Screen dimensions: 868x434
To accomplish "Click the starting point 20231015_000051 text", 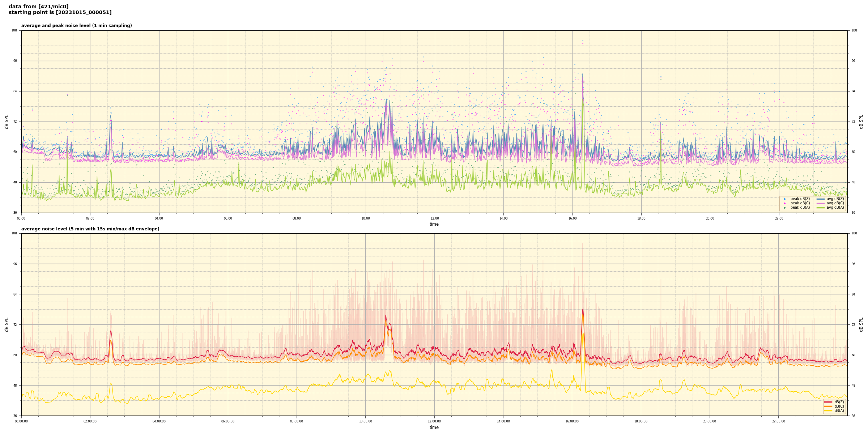I will (x=60, y=13).
